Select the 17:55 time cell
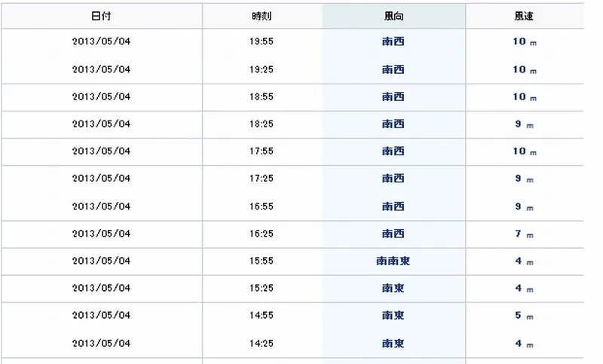This screenshot has height=364, width=603. tap(262, 151)
